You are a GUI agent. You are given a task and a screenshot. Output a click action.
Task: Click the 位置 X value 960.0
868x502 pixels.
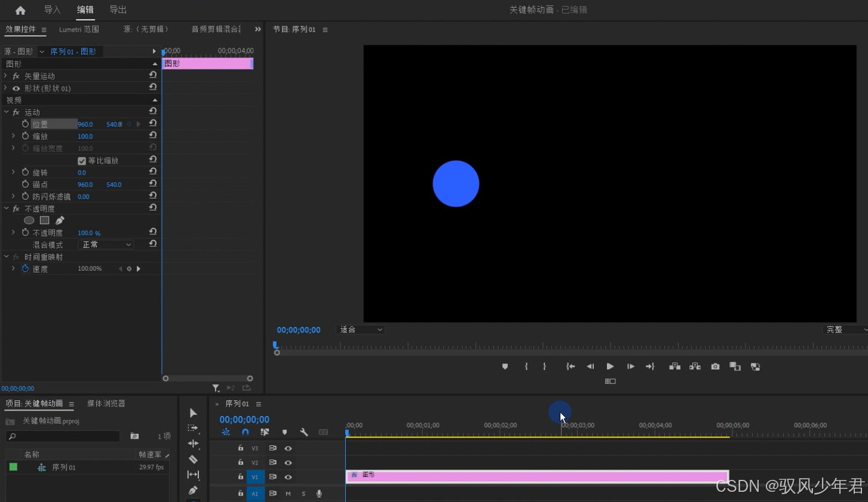tap(85, 124)
